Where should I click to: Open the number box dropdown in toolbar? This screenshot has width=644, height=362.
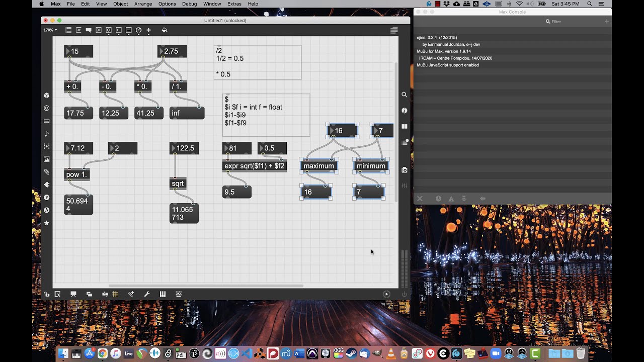point(119,30)
